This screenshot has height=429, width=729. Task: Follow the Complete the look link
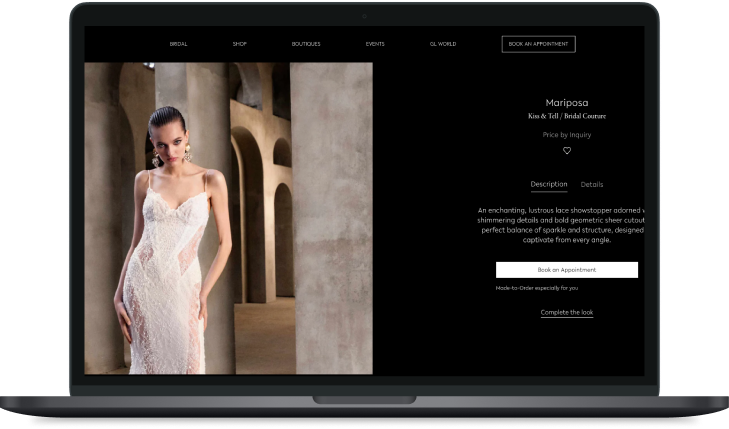(x=567, y=313)
